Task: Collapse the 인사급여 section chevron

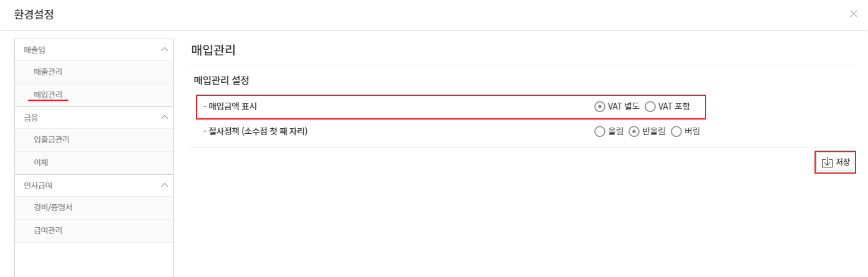Action: tap(164, 185)
